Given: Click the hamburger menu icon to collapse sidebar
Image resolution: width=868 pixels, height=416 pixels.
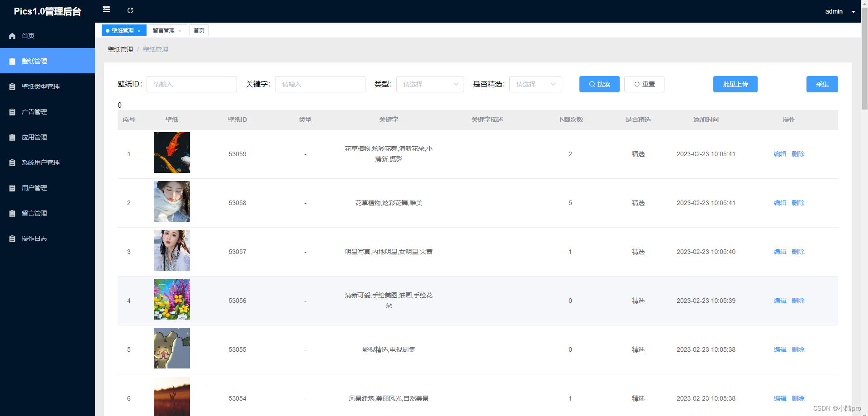Looking at the screenshot, I should [x=106, y=10].
